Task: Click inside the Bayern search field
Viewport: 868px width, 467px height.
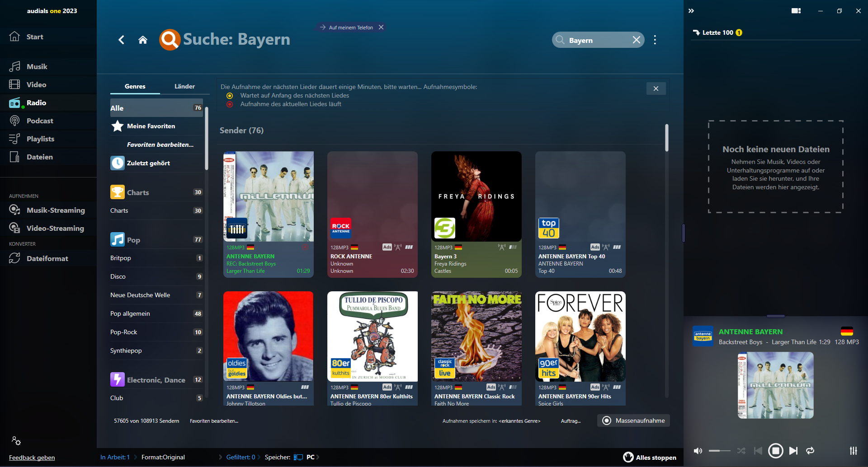Action: coord(597,40)
